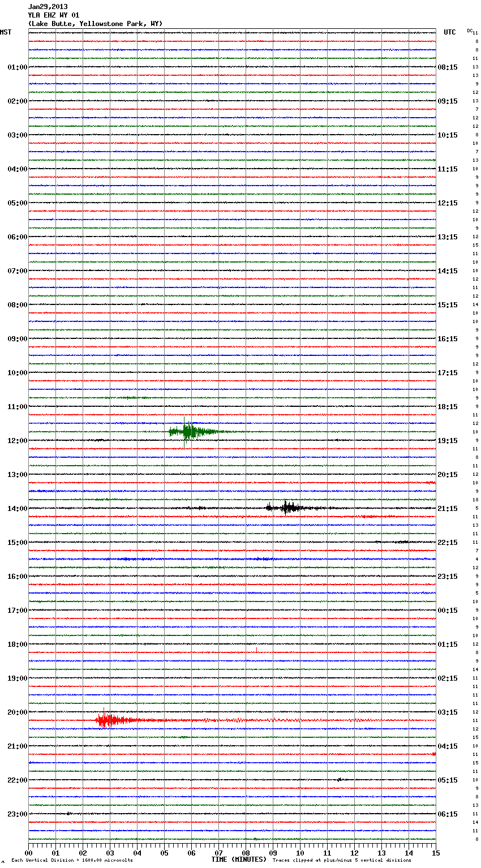Click the UTC time label "13:15"
481x868 pixels.
448,237
